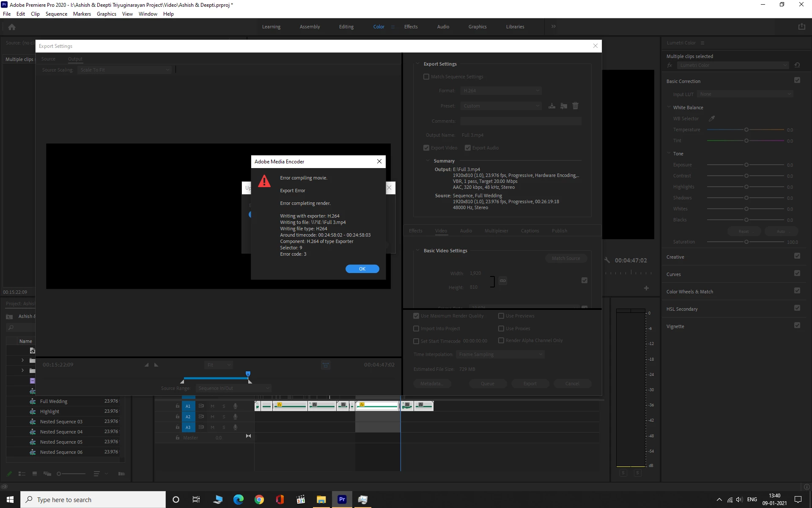Click the Import Preset icon

[564, 106]
